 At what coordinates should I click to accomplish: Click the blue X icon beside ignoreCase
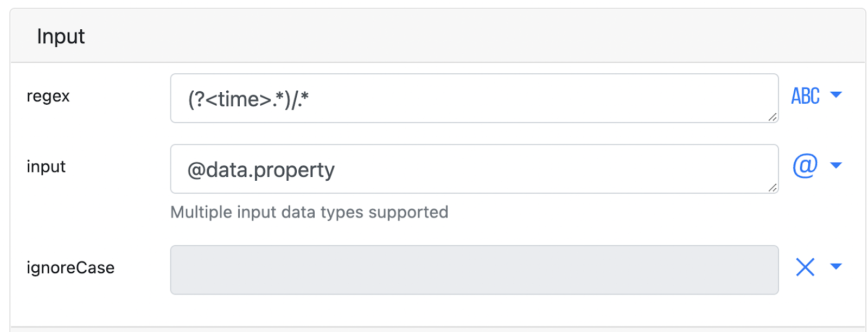coord(805,267)
